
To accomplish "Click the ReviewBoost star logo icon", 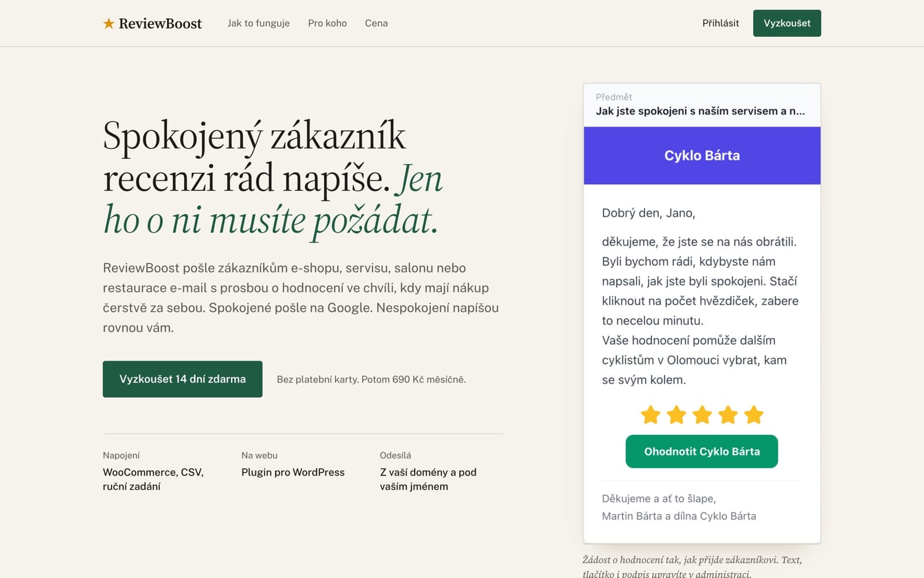I will click(109, 23).
